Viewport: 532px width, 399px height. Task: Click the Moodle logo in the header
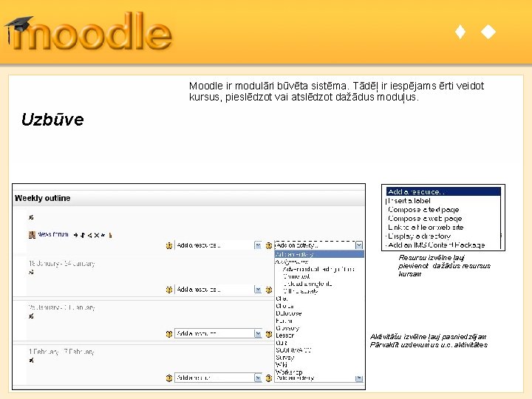[89, 33]
